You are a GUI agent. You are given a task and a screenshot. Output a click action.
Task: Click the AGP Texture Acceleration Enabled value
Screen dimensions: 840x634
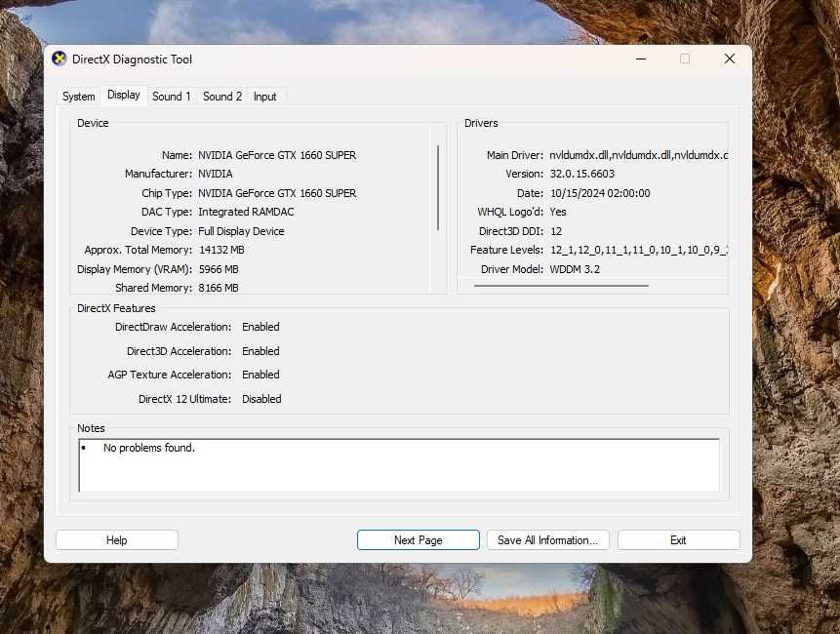point(260,375)
